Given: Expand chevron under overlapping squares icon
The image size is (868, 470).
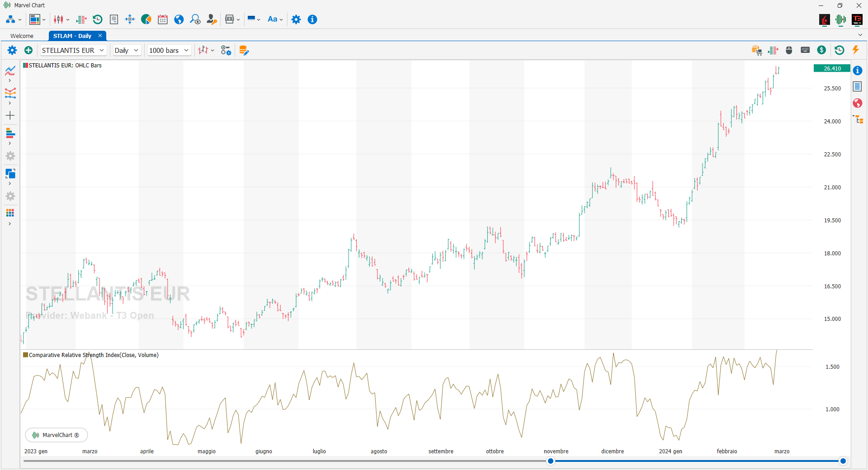Looking at the screenshot, I should [x=10, y=183].
